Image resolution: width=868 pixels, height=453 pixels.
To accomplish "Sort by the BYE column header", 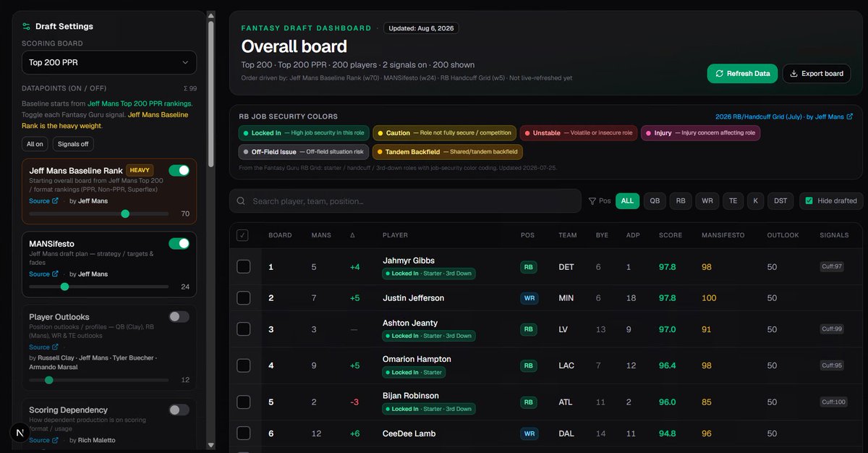I will click(x=602, y=235).
